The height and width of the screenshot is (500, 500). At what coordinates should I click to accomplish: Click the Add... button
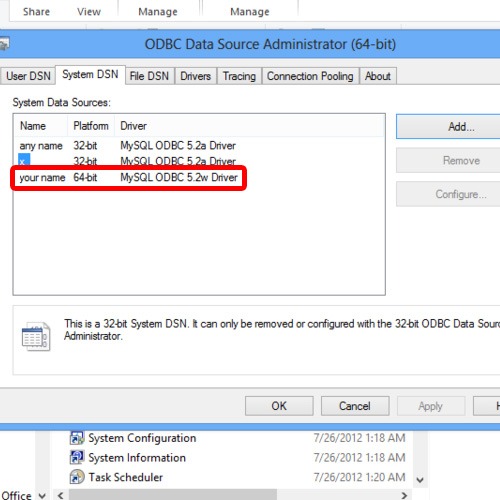pos(448,127)
